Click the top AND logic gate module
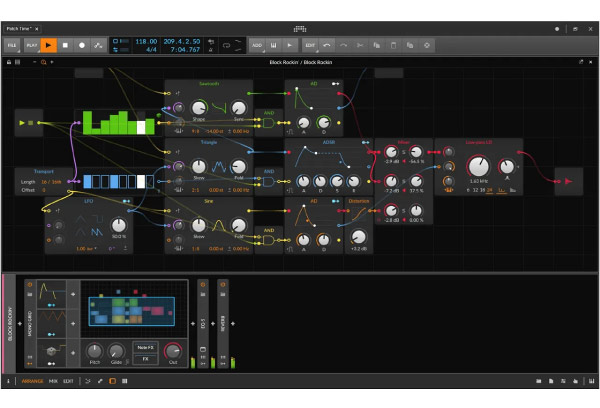 (268, 123)
